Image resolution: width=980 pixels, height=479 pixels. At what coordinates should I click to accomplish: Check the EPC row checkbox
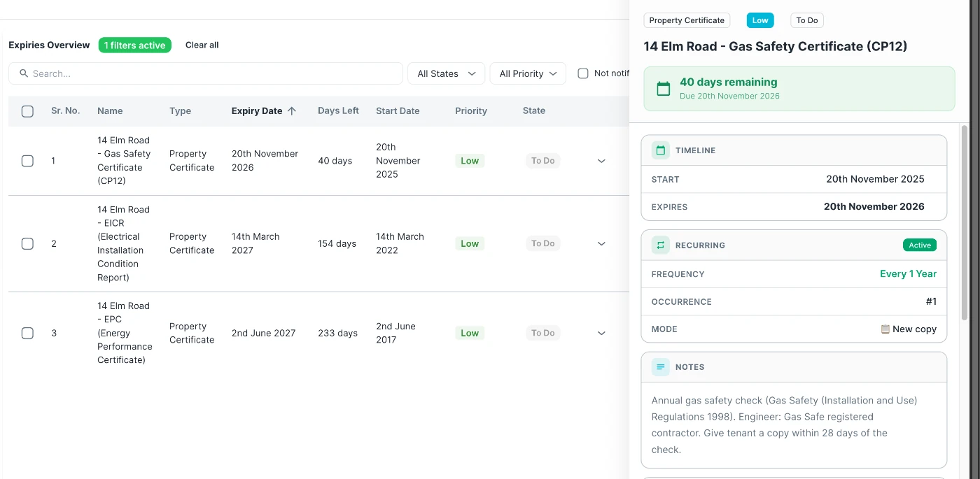click(x=27, y=334)
